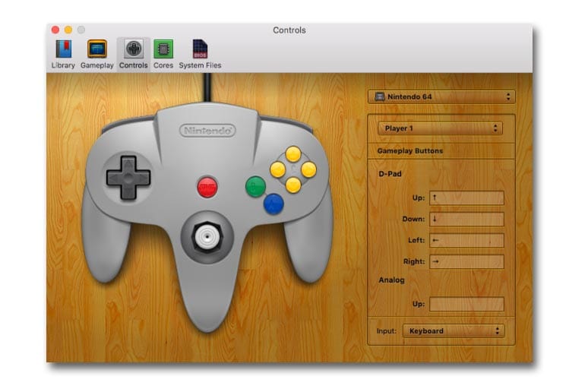Open the Nintendo 64 system dropdown
This screenshot has height=392, width=588.
tap(441, 96)
